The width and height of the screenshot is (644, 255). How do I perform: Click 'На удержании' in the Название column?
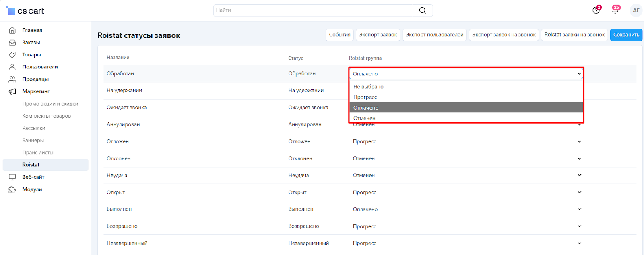tap(124, 90)
